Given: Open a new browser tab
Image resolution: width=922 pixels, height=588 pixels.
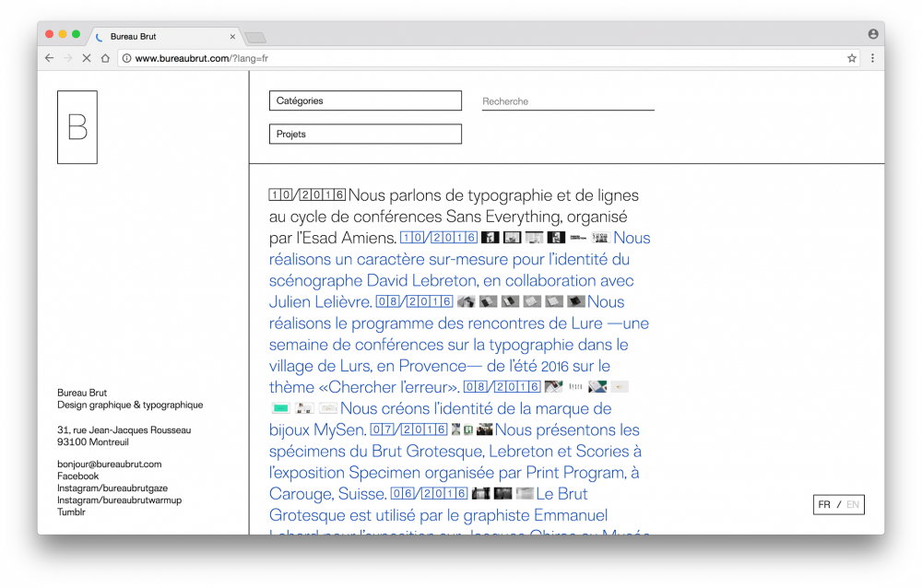Looking at the screenshot, I should (x=255, y=38).
